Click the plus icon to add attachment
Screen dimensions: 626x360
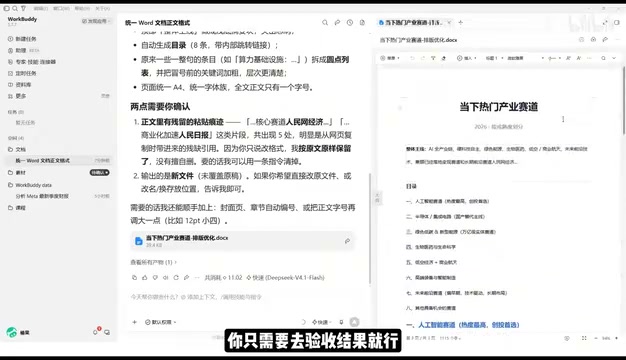[x=135, y=322]
